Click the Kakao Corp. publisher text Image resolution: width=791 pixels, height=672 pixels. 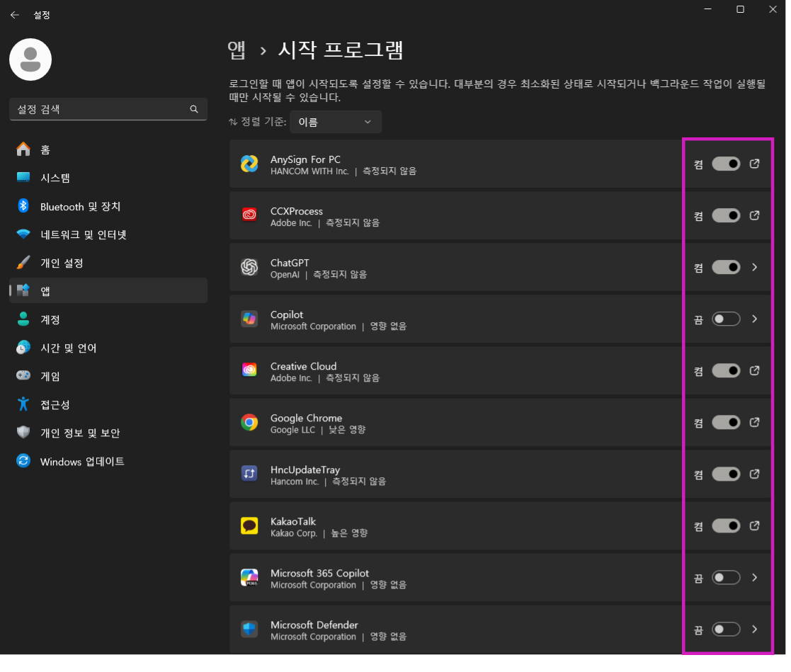click(294, 533)
